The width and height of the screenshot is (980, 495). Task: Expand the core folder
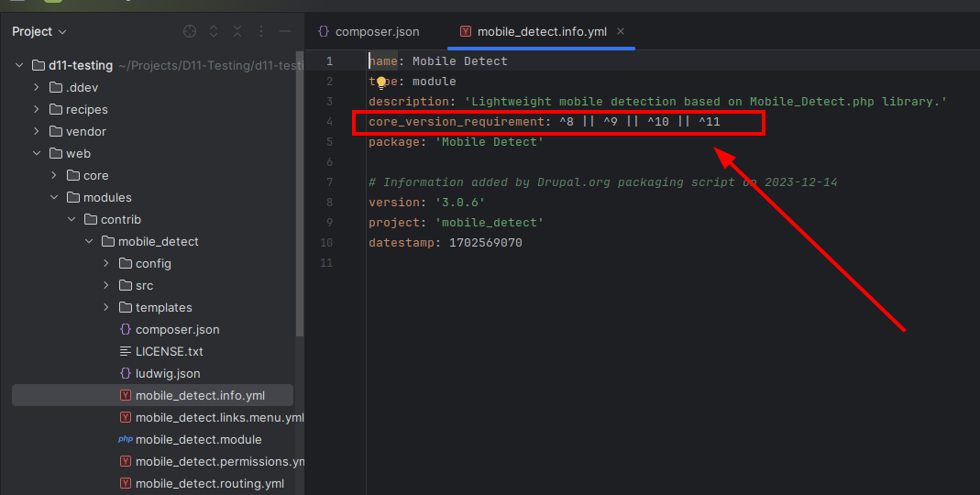coord(54,175)
